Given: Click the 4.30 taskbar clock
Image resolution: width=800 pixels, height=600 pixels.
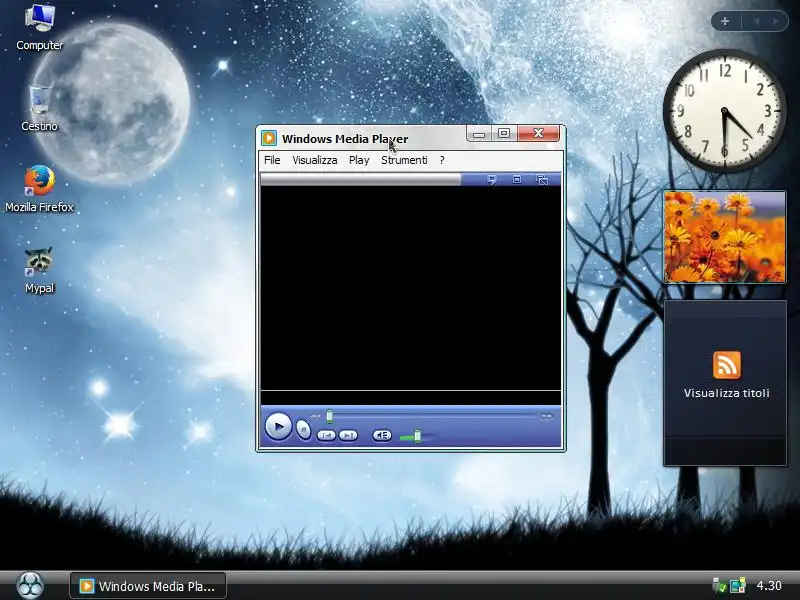Looking at the screenshot, I should [x=768, y=586].
